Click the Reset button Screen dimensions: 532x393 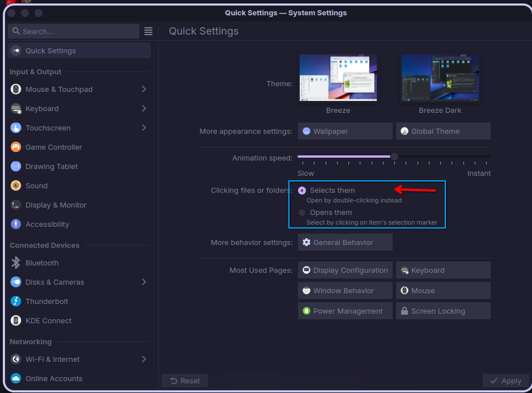185,381
